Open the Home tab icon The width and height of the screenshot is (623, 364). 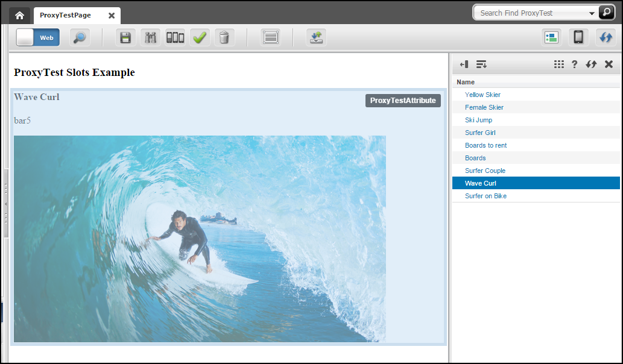point(19,16)
